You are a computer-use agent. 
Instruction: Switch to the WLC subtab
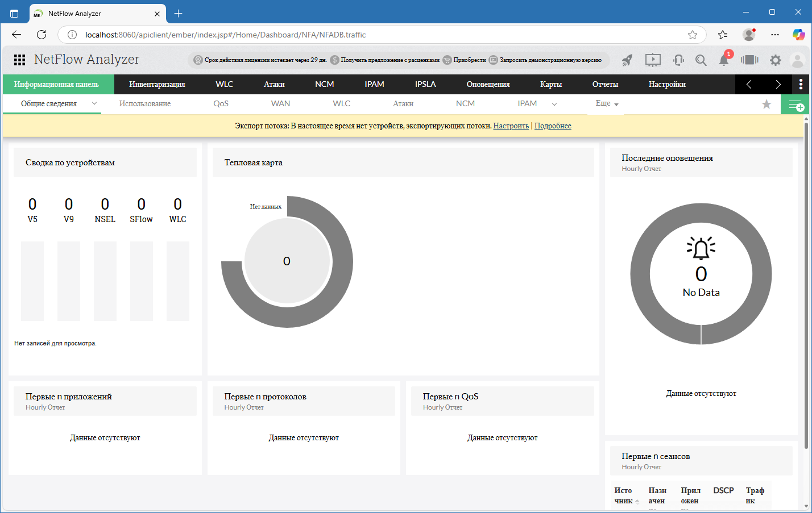(341, 103)
